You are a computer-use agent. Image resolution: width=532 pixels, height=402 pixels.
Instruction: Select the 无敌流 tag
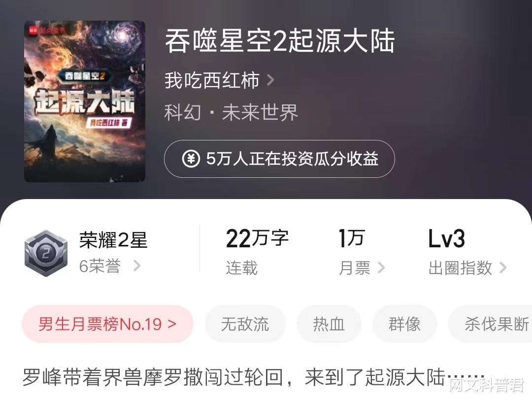[245, 324]
